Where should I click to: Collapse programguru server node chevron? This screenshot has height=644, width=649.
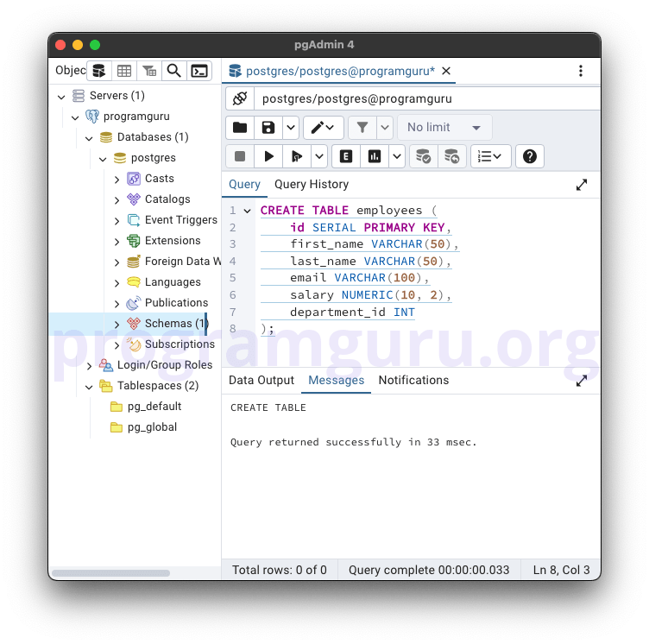pyautogui.click(x=75, y=118)
